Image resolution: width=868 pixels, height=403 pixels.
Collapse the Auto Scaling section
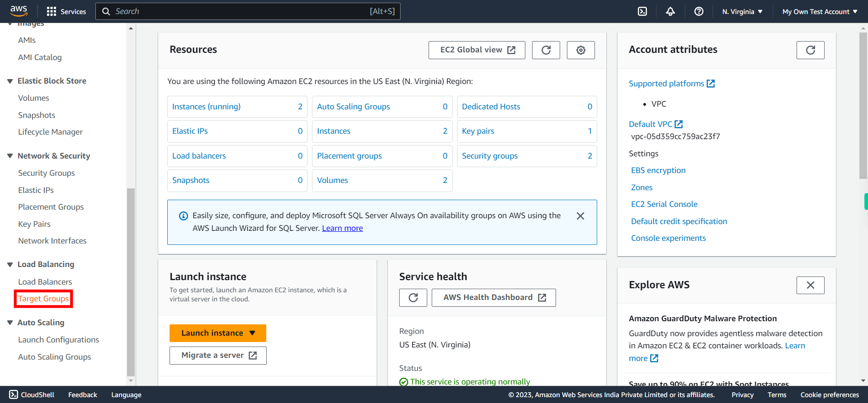click(x=10, y=323)
